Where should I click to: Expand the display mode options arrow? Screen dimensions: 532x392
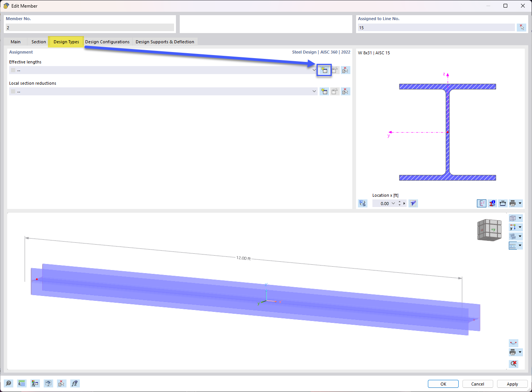click(x=520, y=236)
